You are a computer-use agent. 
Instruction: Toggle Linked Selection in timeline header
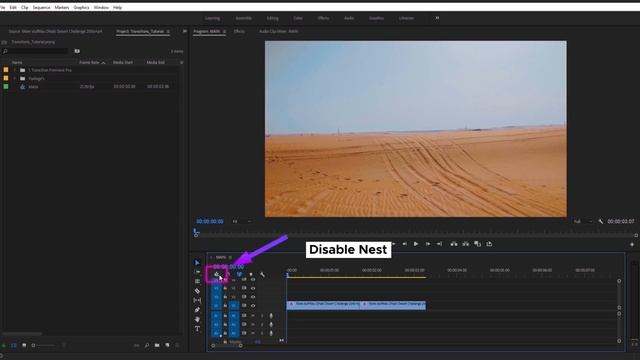[x=239, y=274]
